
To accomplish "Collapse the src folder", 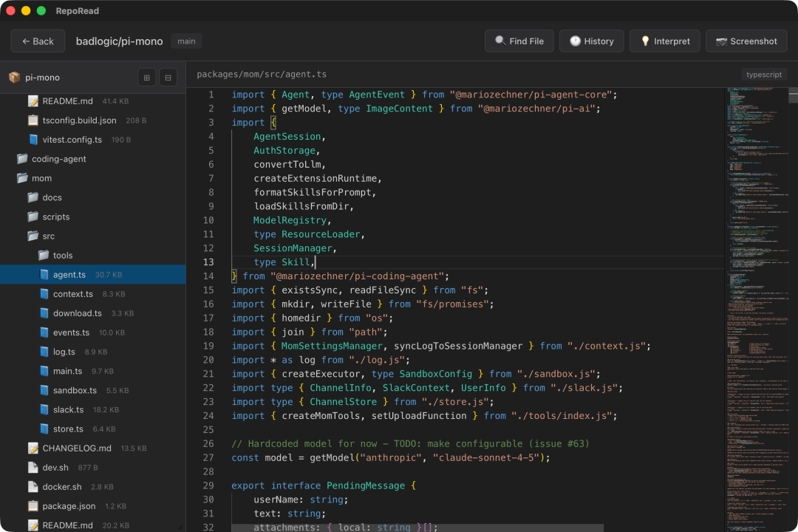I will point(92,236).
